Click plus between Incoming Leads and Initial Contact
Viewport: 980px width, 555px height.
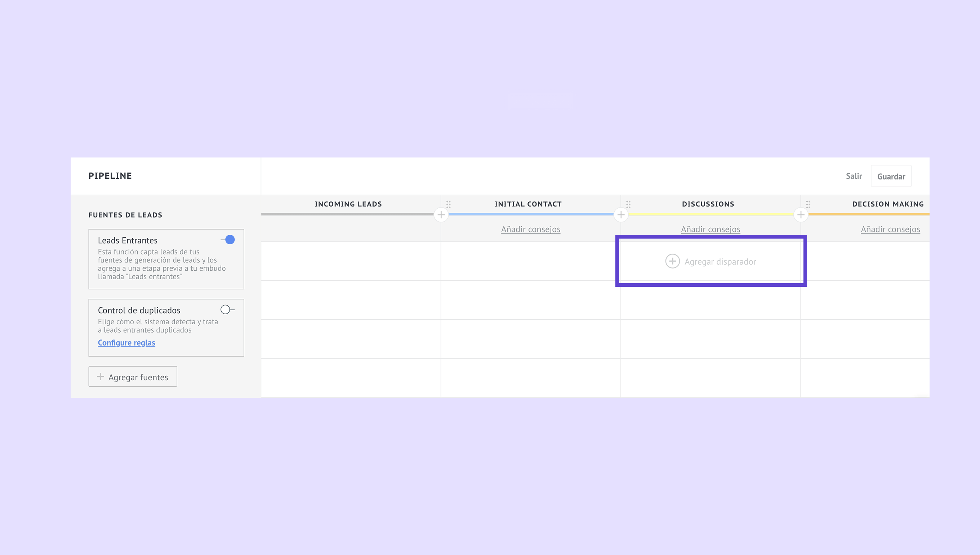pyautogui.click(x=441, y=214)
